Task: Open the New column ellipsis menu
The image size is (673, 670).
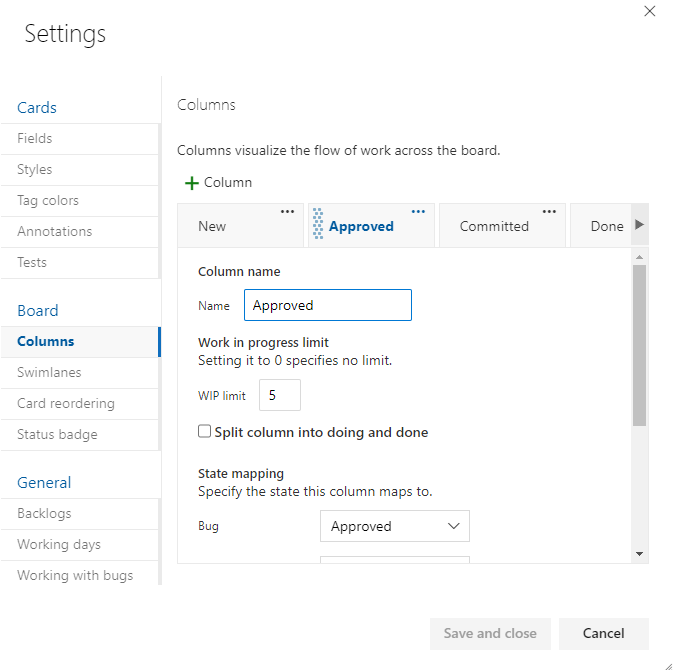Action: point(287,212)
